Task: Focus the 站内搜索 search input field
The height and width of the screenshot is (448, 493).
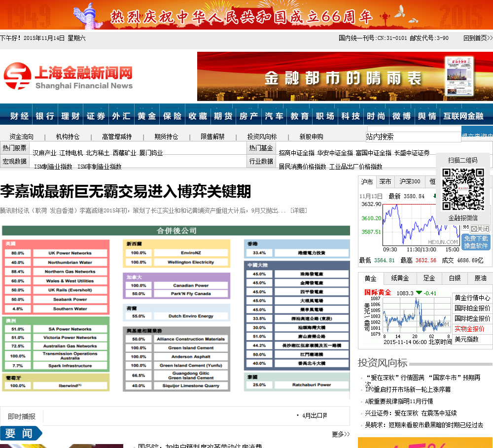Action: pos(414,137)
